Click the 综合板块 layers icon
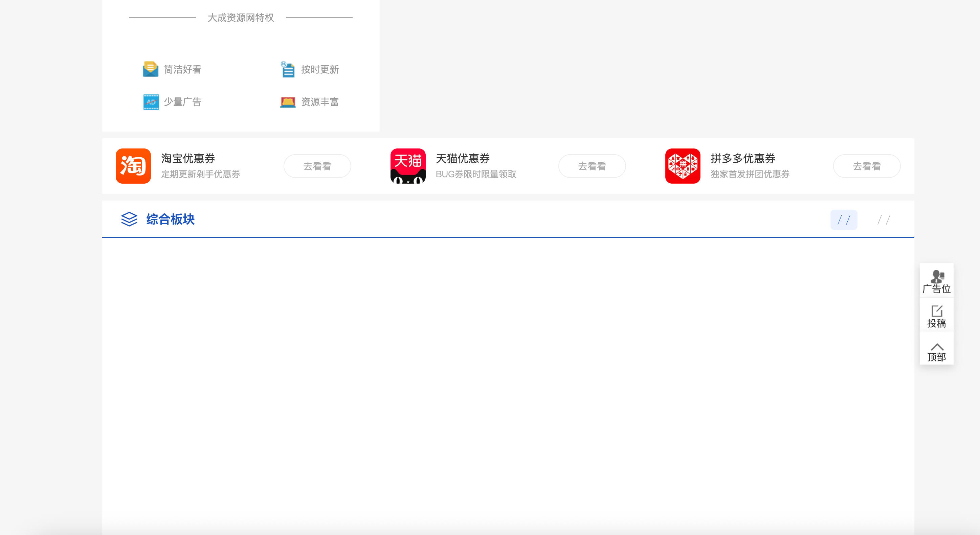 [129, 219]
